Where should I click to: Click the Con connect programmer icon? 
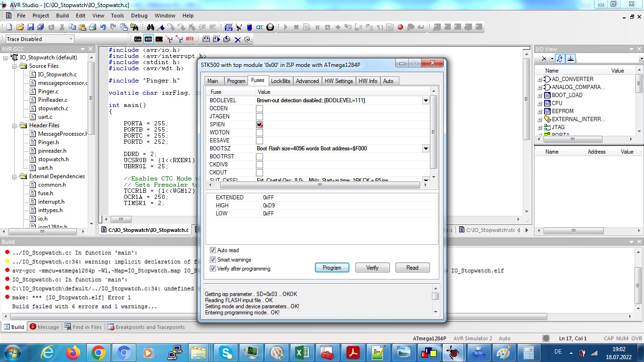[x=138, y=39]
